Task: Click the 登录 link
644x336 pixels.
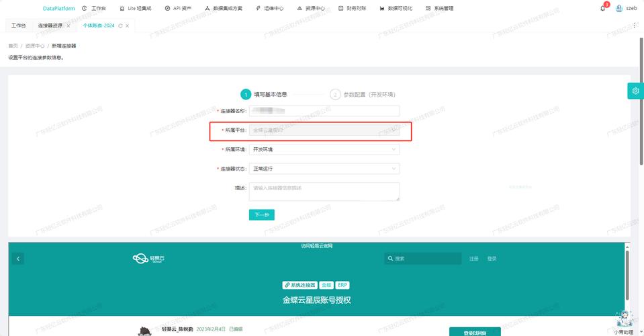Action: tap(492, 259)
